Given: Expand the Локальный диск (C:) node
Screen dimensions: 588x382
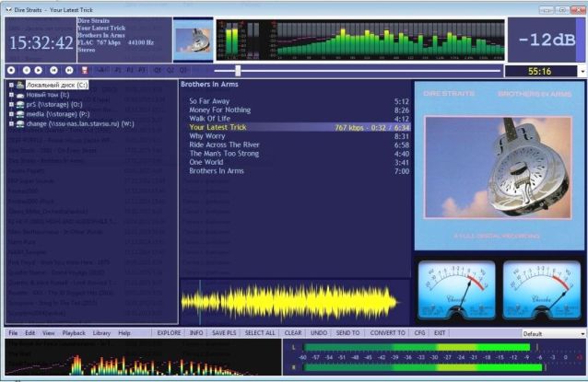Looking at the screenshot, I should [x=11, y=85].
